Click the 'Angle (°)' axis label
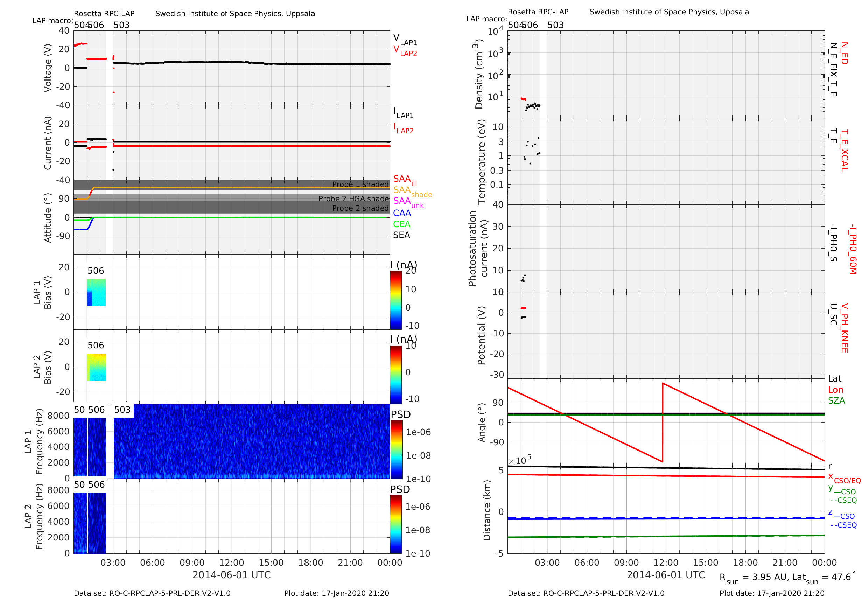Screen dimensions: 868x614 pos(481,422)
